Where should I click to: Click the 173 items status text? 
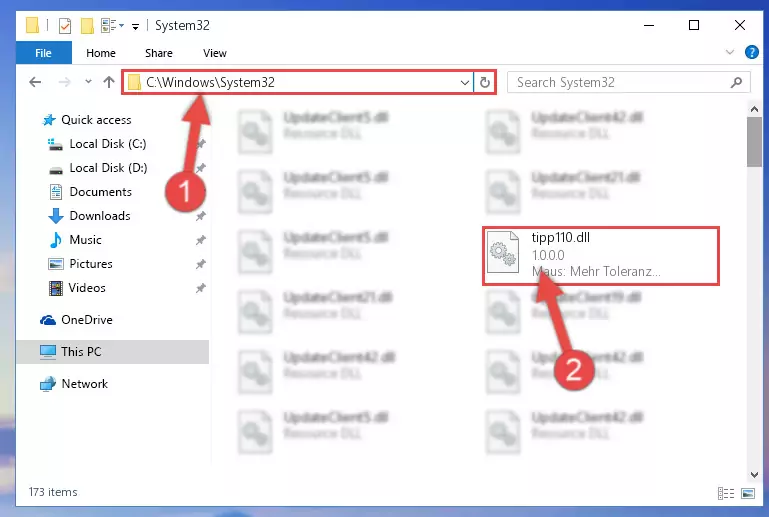click(53, 492)
